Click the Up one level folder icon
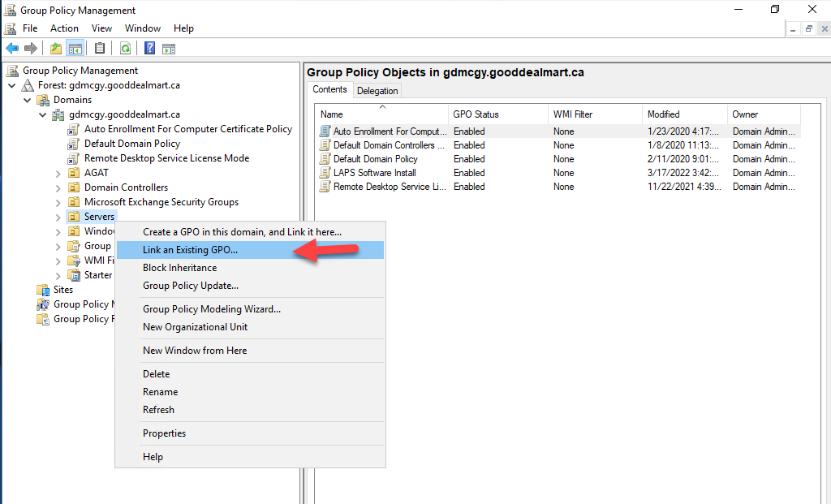 [56, 48]
